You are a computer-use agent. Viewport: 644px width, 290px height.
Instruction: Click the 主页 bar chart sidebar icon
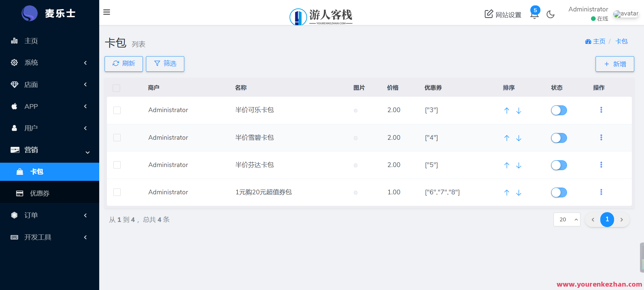tap(14, 41)
